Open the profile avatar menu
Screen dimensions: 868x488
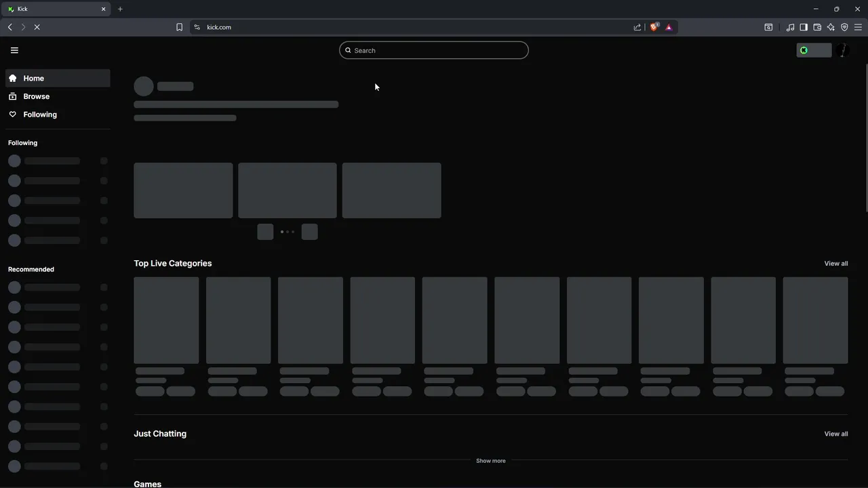(842, 50)
